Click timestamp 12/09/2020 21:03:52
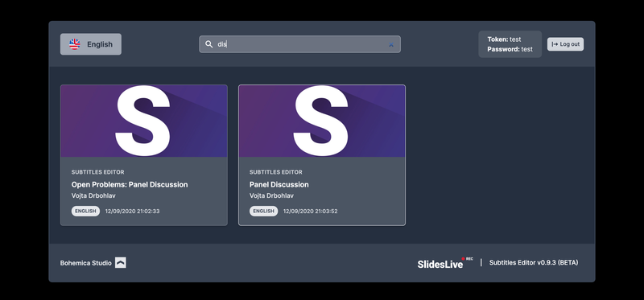The width and height of the screenshot is (644, 300). 310,212
